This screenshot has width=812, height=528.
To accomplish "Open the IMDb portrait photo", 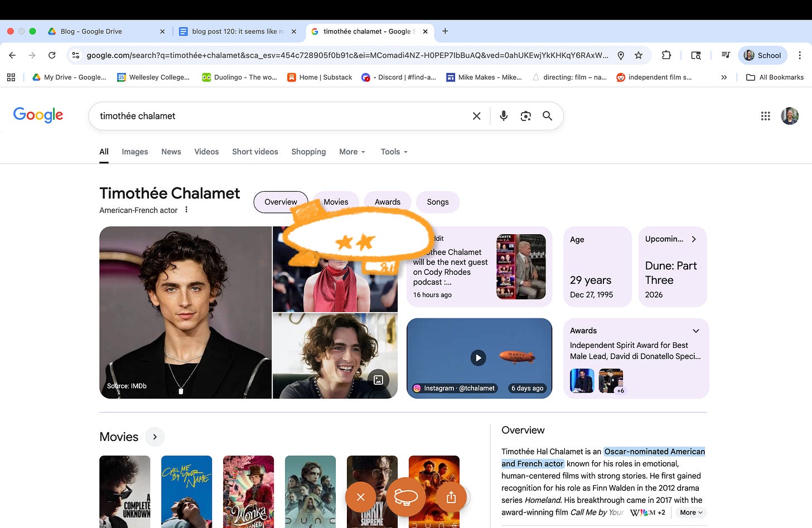I will click(185, 312).
